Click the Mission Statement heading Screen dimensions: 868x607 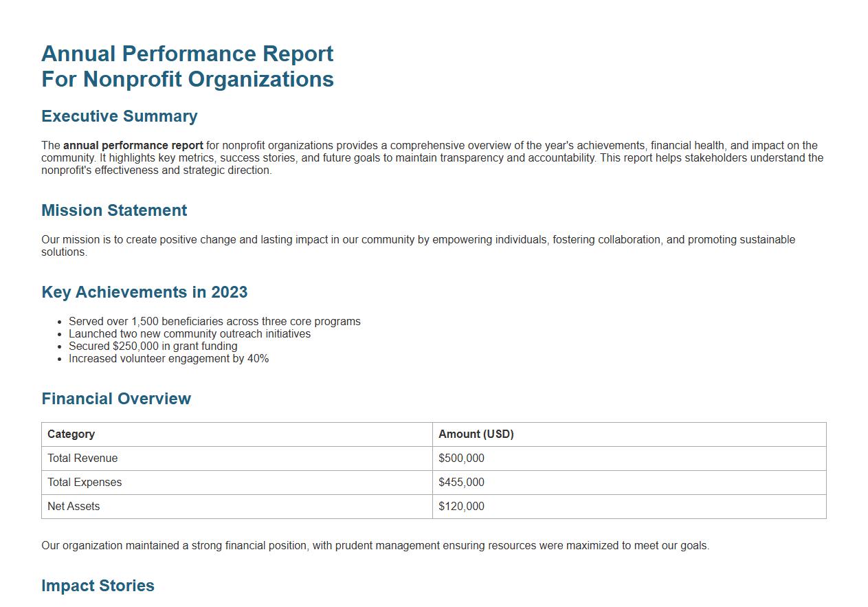(114, 210)
